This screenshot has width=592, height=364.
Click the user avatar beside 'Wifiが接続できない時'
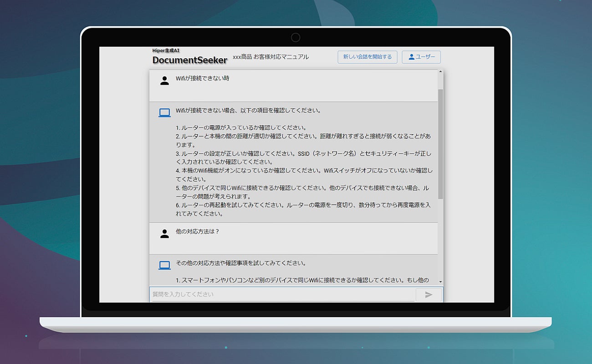tap(164, 81)
